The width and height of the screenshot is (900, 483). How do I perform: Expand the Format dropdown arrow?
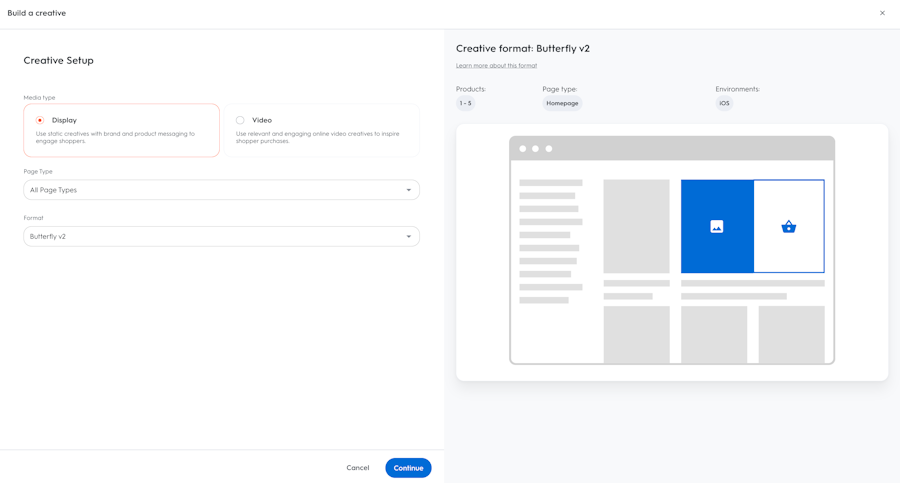click(409, 237)
